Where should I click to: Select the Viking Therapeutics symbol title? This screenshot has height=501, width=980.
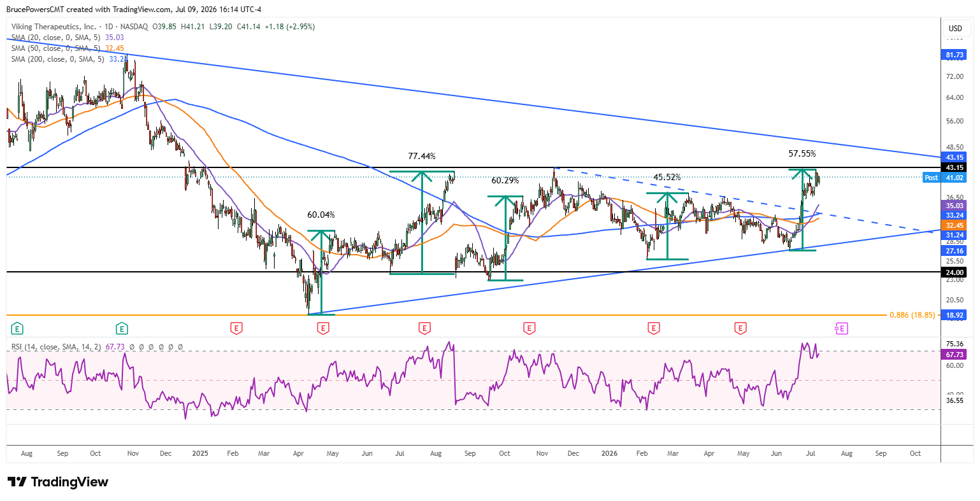click(x=54, y=27)
